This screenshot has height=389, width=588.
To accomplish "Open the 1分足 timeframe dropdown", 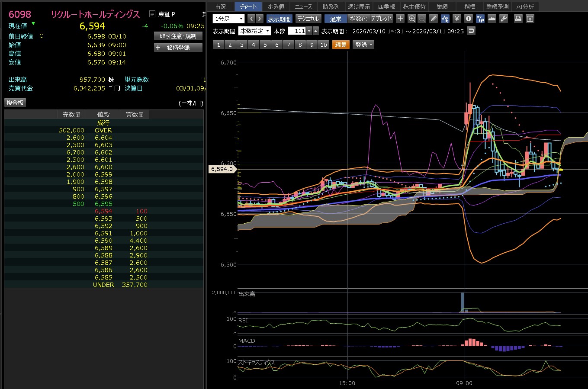I will (228, 19).
